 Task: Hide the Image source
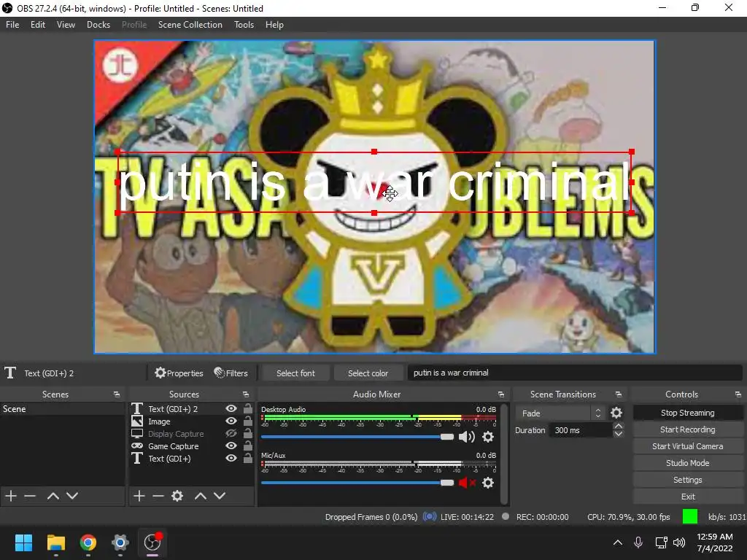point(231,421)
